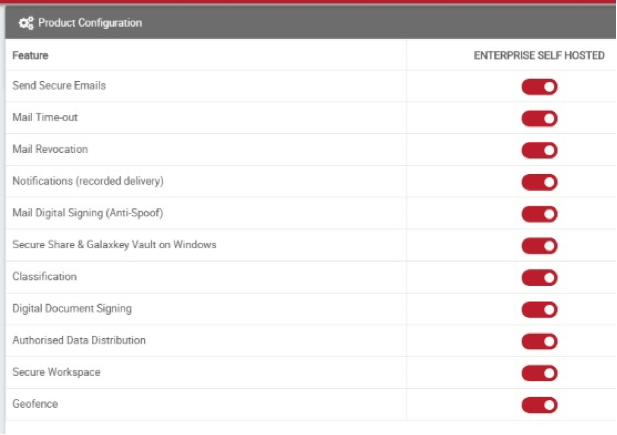
Task: Click the Product Configuration header title
Action: pyautogui.click(x=90, y=23)
